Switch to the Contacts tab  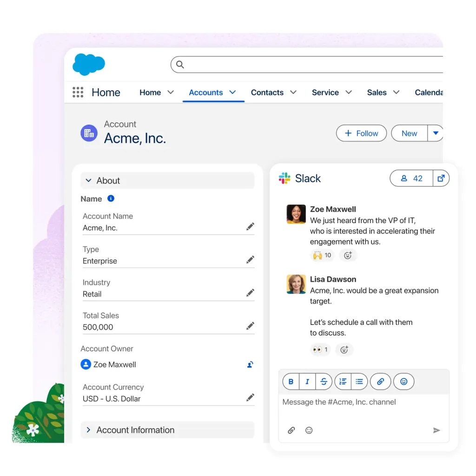click(267, 92)
